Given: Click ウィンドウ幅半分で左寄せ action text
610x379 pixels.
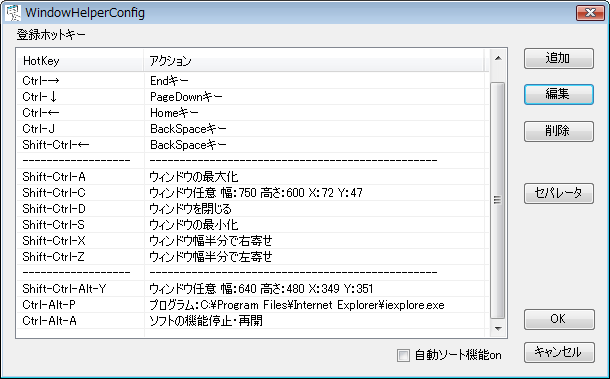Looking at the screenshot, I should (210, 257).
